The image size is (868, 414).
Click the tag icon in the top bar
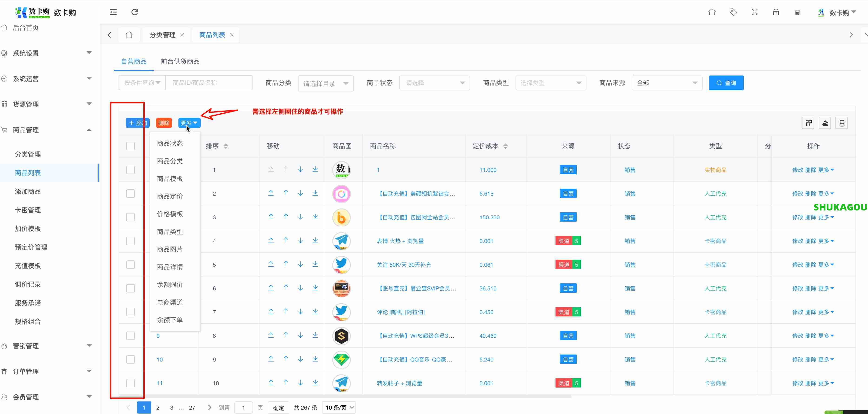tap(733, 12)
